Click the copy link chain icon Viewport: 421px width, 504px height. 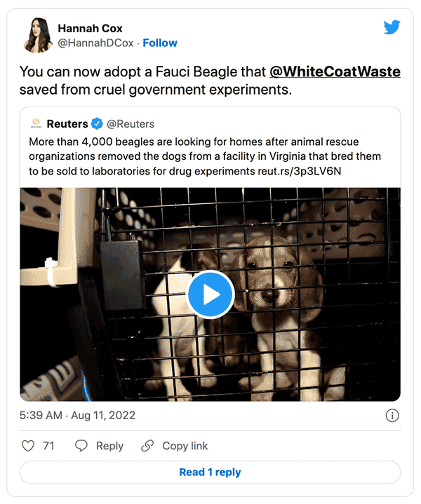pos(147,446)
